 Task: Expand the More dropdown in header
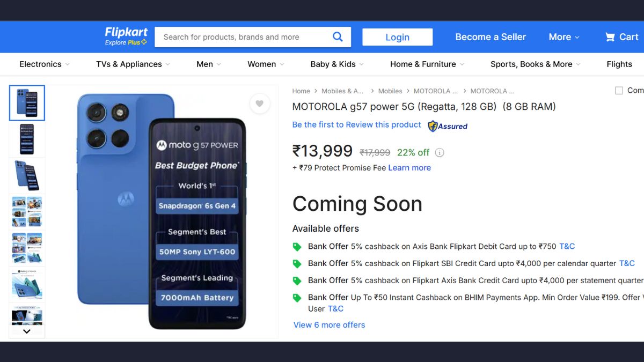tap(563, 37)
